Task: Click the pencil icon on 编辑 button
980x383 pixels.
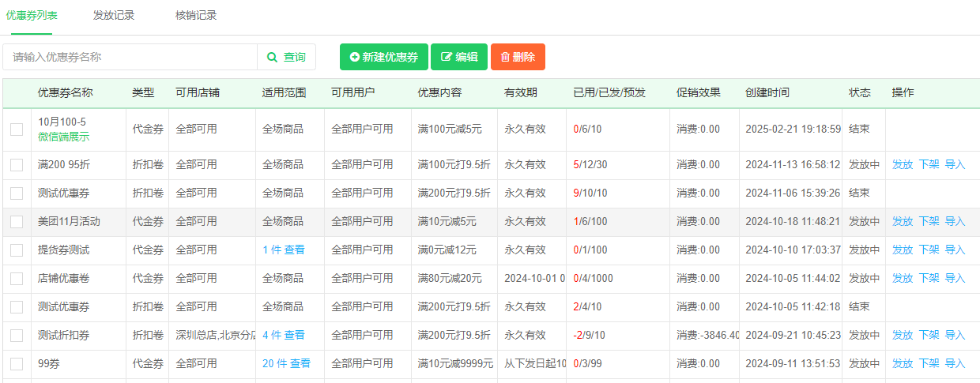Action: click(446, 57)
